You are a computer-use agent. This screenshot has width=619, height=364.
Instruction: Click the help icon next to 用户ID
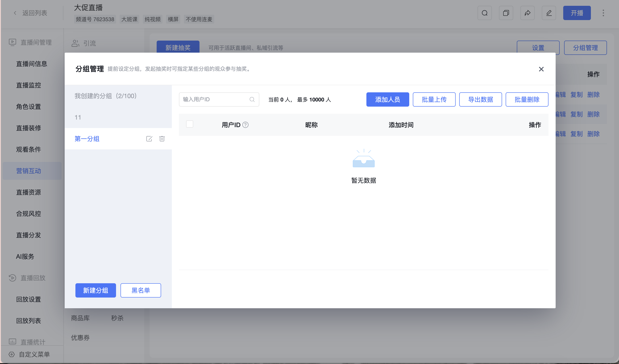tap(245, 125)
